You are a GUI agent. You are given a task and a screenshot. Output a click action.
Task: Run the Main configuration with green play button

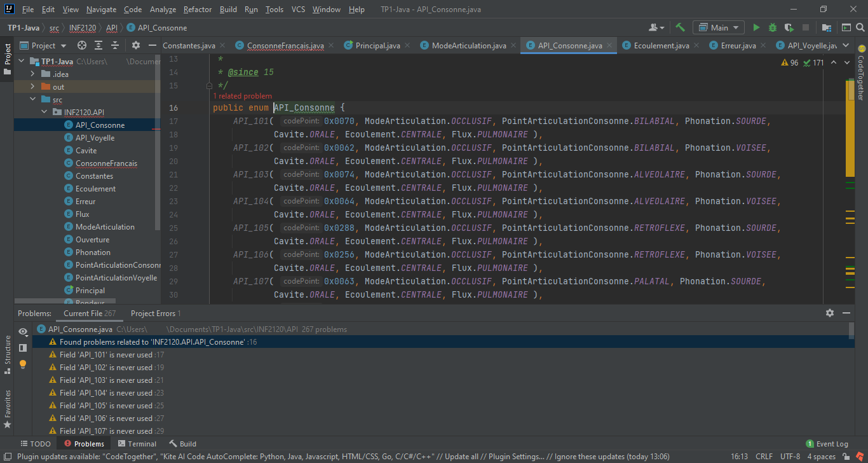coord(756,27)
